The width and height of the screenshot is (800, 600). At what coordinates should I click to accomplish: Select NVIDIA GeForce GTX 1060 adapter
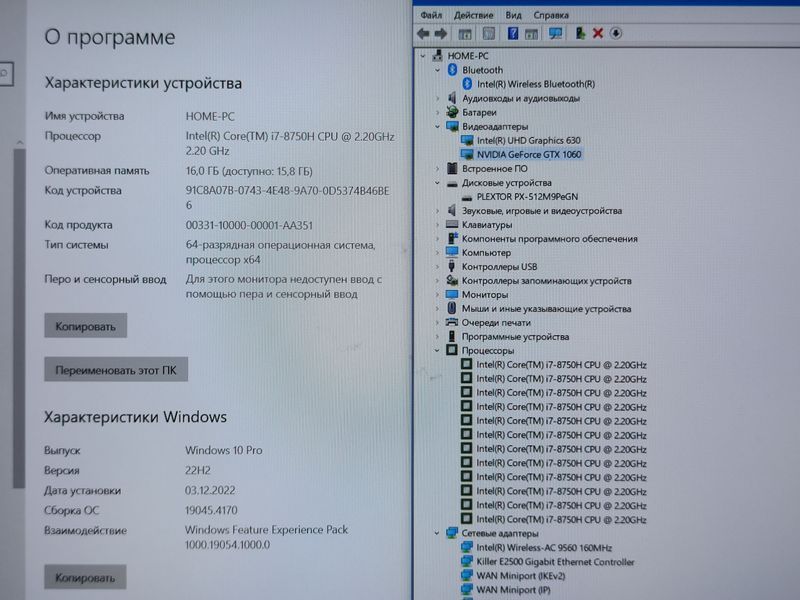pos(529,154)
